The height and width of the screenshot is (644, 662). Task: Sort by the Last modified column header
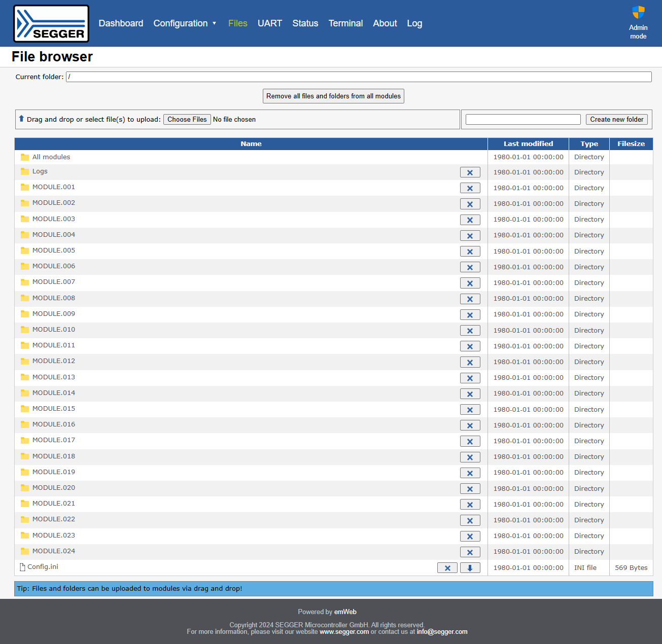[x=528, y=144]
